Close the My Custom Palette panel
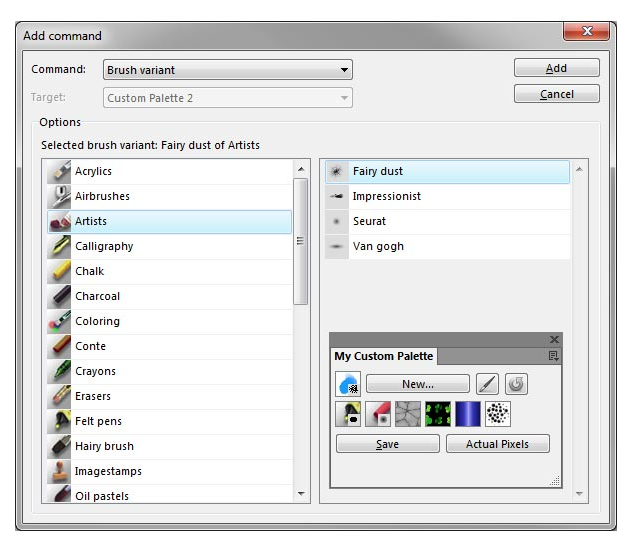 pyautogui.click(x=554, y=339)
